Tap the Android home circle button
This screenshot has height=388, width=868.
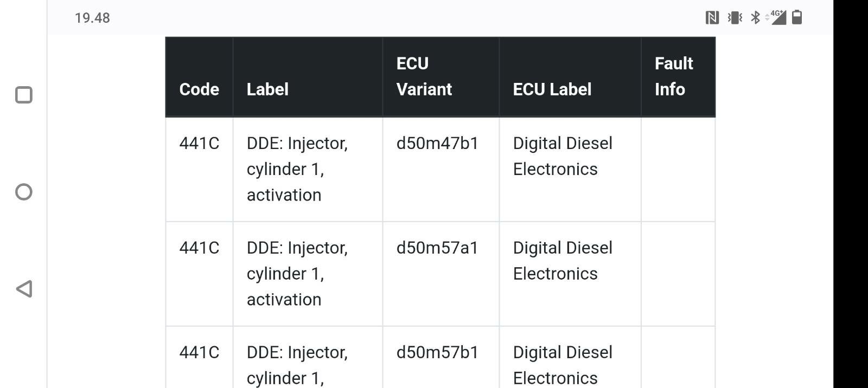tap(24, 192)
